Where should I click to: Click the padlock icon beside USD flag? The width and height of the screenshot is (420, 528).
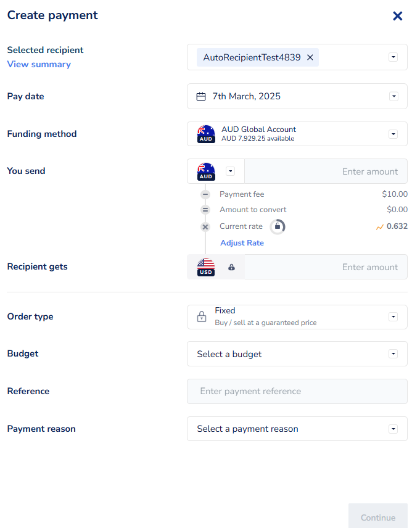tap(231, 267)
